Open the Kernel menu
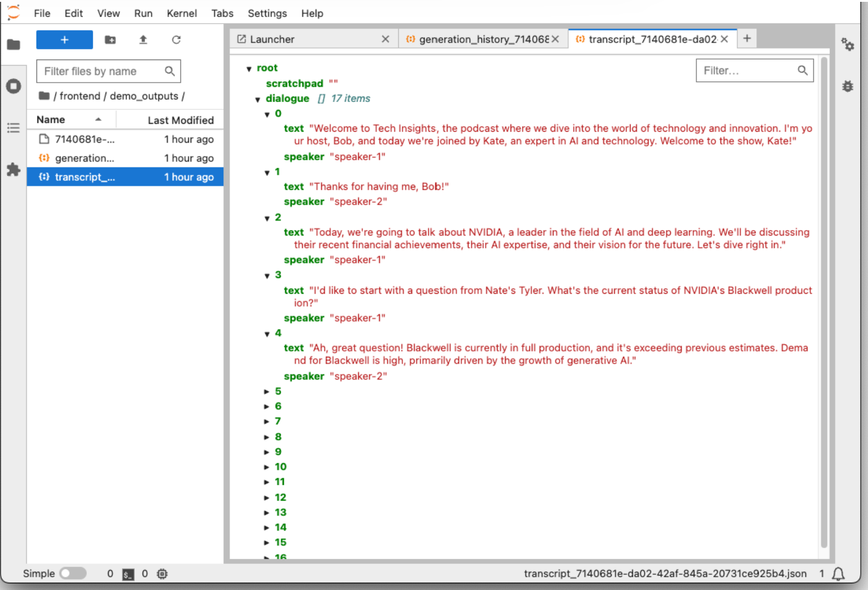The image size is (868, 590). pos(181,13)
